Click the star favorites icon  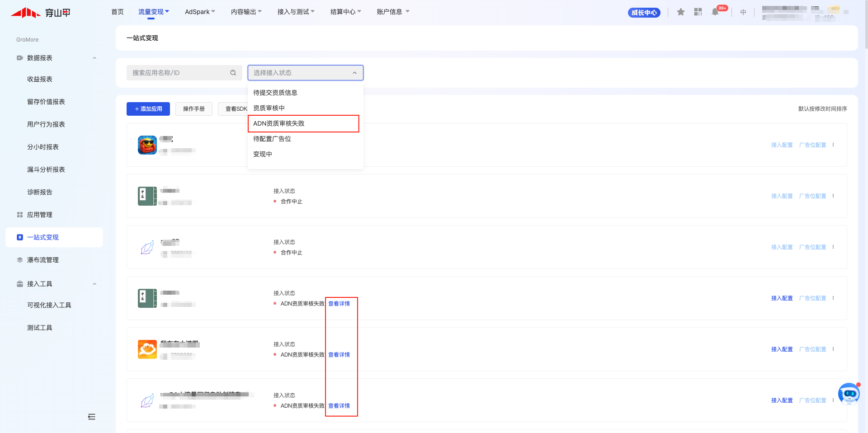tap(680, 12)
